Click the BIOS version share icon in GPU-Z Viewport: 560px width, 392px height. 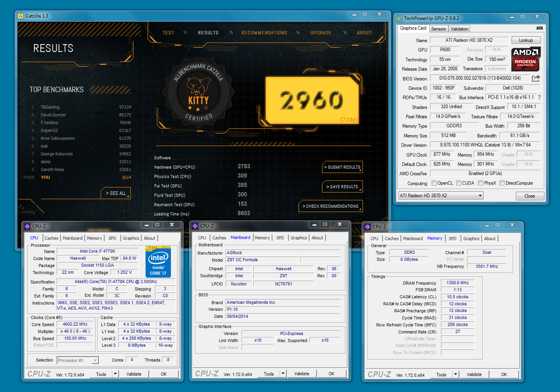[536, 78]
